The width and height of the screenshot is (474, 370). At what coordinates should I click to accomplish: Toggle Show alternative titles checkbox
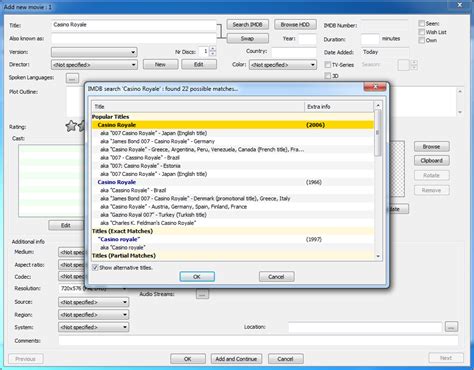click(95, 268)
